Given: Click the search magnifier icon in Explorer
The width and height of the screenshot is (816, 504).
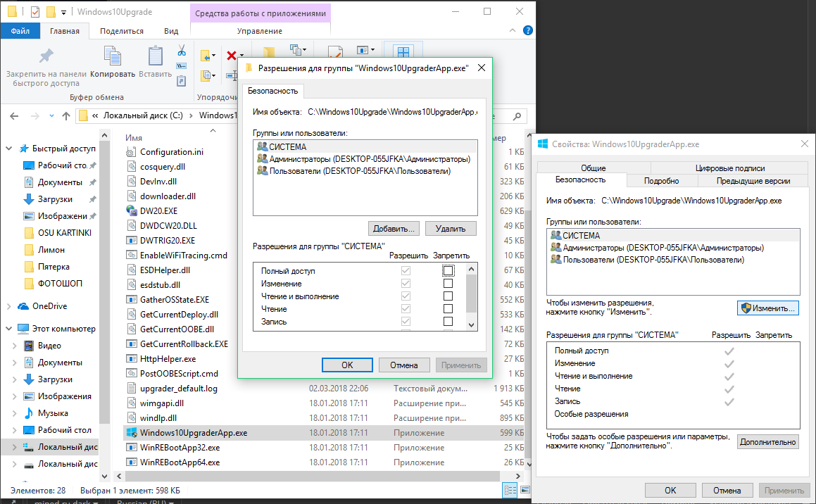Looking at the screenshot, I should click(517, 116).
